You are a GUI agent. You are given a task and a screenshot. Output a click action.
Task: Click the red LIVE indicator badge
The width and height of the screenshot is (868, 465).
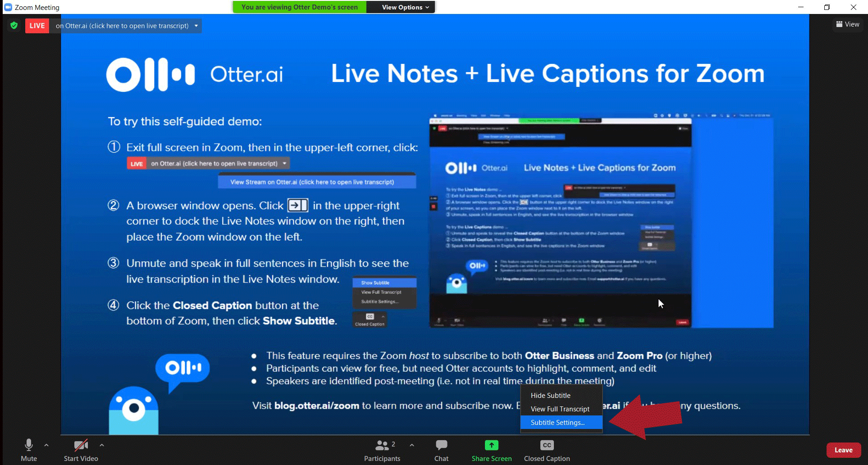(37, 26)
